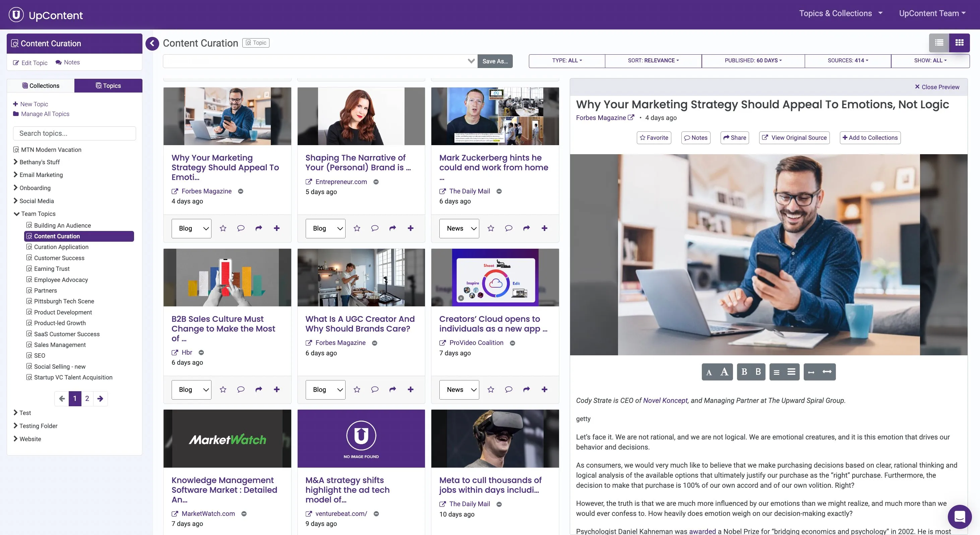Open comment notes on Shaping The Narrative card

pyautogui.click(x=375, y=228)
